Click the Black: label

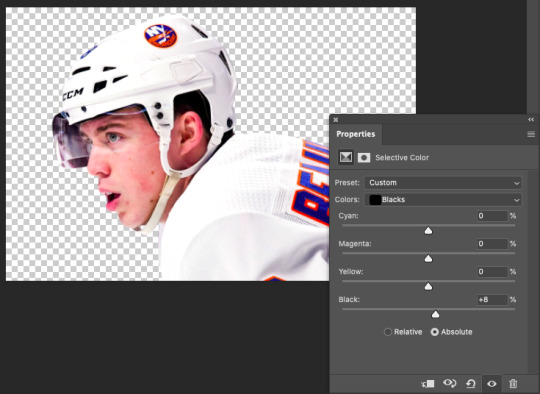pos(349,299)
